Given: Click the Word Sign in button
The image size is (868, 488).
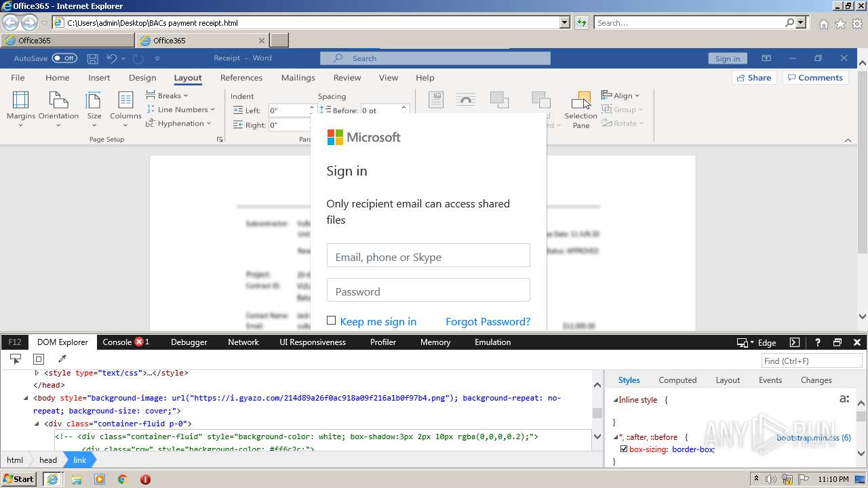Looking at the screenshot, I should (728, 58).
